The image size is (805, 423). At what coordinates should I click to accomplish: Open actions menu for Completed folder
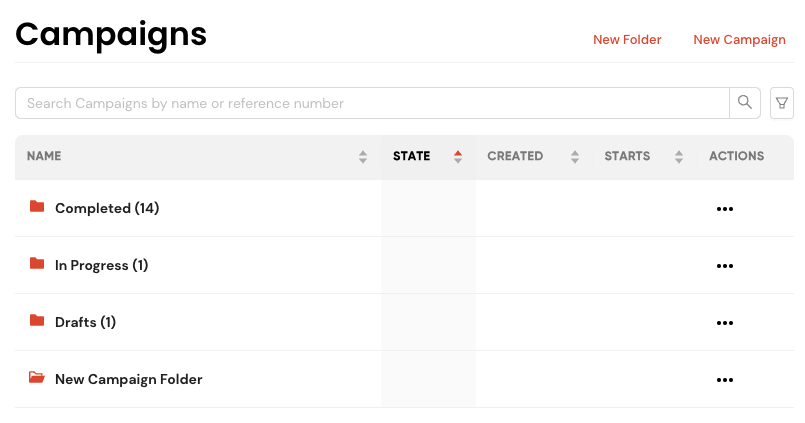coord(724,209)
